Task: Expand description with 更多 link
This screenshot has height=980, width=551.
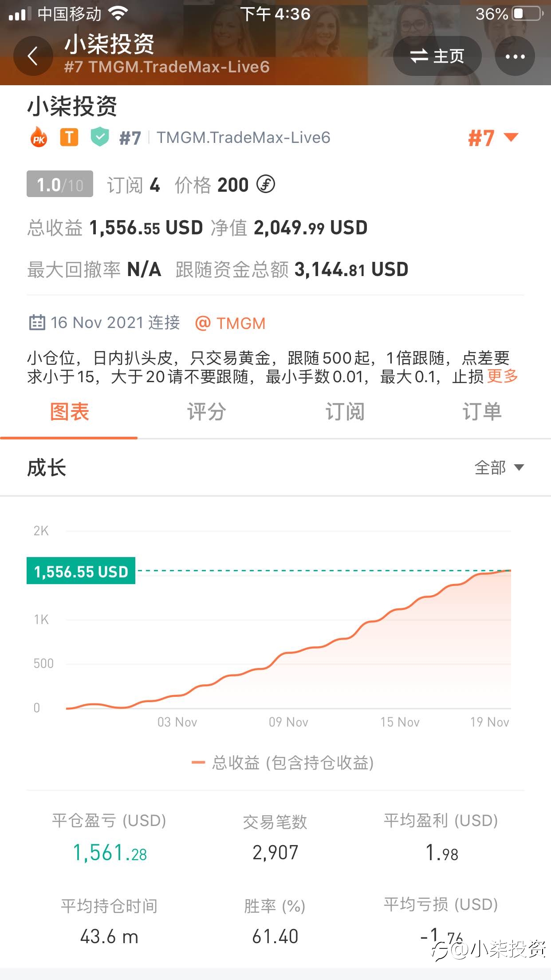Action: pyautogui.click(x=503, y=376)
